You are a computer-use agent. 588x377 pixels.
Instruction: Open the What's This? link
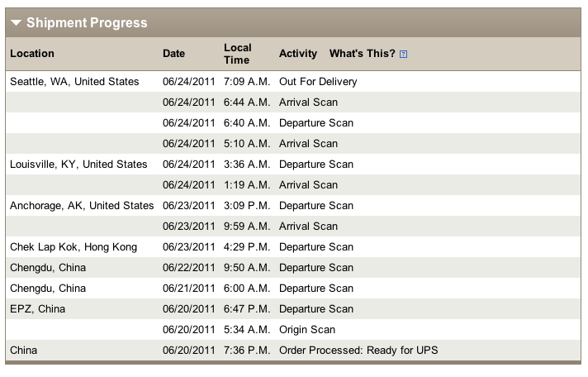click(x=362, y=54)
